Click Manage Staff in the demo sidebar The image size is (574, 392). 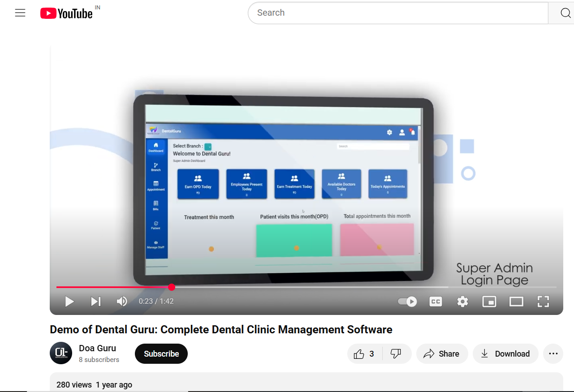156,245
